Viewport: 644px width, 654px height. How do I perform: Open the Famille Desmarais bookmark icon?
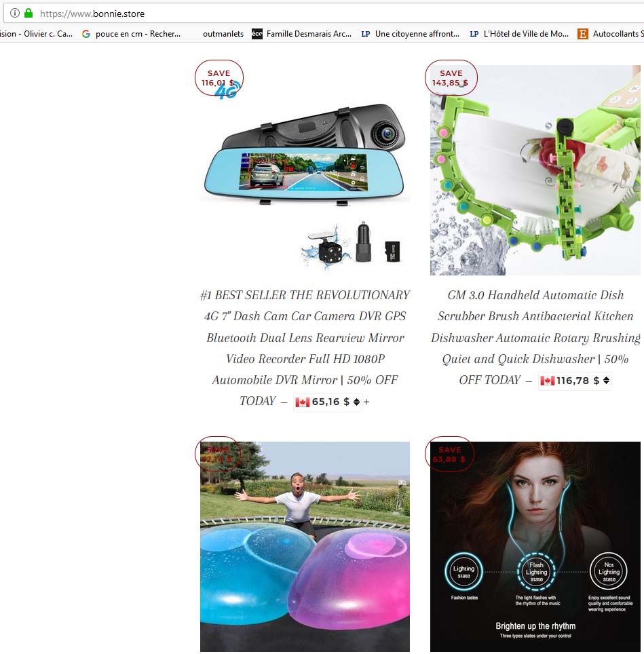pyautogui.click(x=257, y=34)
